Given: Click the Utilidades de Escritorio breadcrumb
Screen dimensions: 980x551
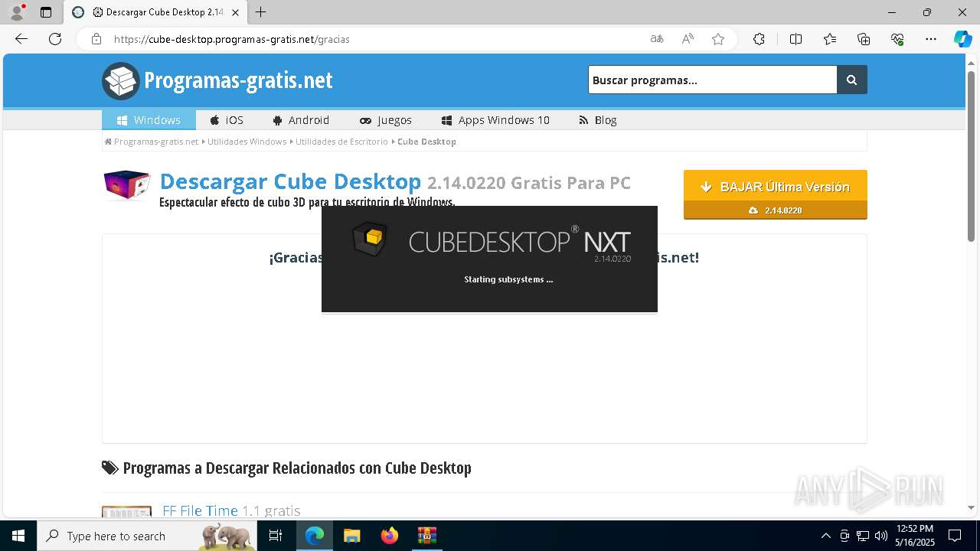Looking at the screenshot, I should pyautogui.click(x=341, y=142).
